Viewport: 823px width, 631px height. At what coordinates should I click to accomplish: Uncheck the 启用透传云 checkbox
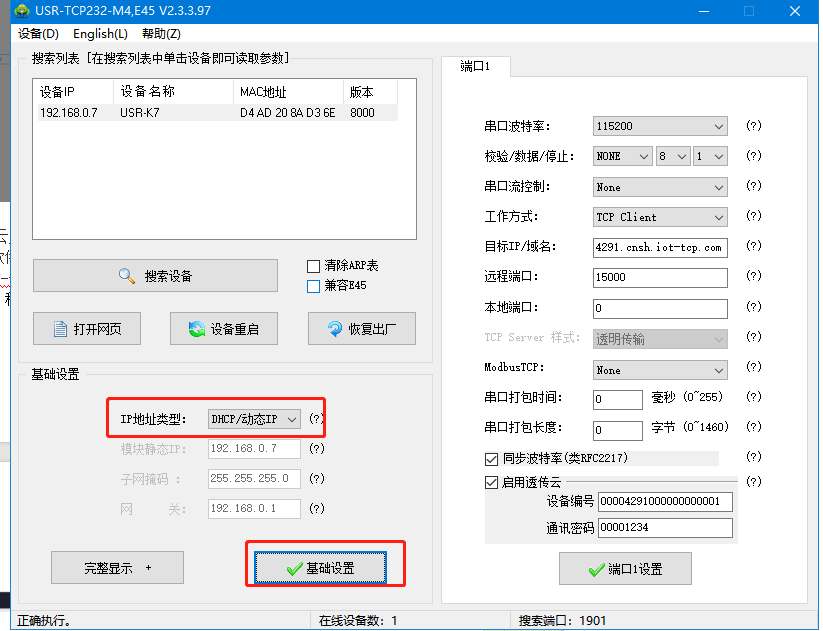(x=491, y=482)
